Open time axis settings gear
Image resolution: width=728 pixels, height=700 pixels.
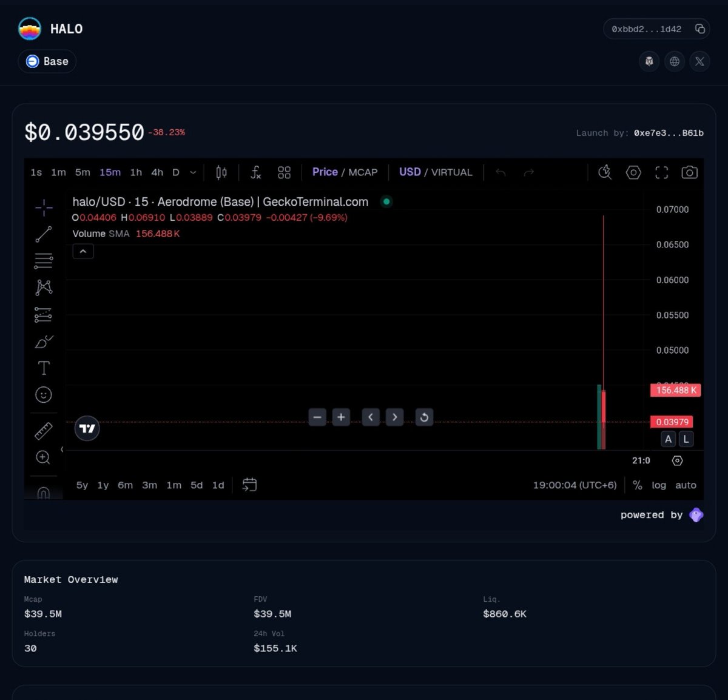678,460
